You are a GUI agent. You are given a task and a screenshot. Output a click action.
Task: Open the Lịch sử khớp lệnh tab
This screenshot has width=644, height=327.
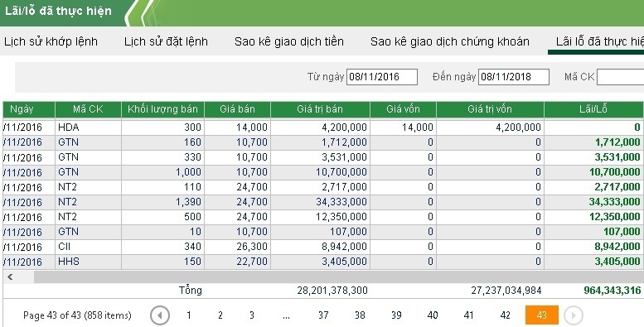point(51,41)
